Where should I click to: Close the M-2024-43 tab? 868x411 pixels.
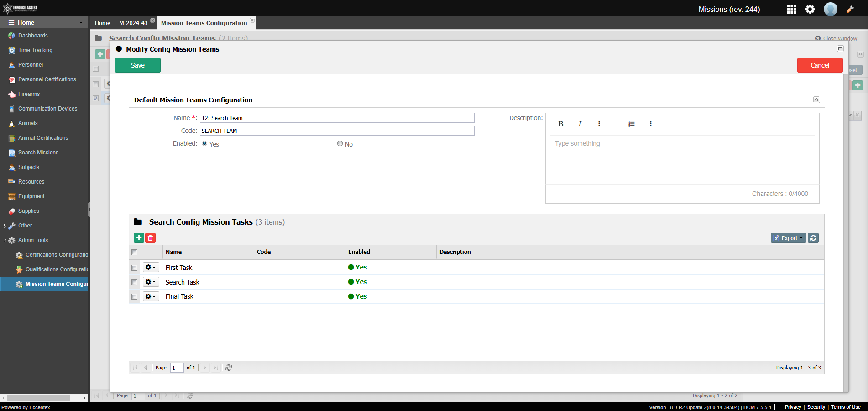click(153, 20)
